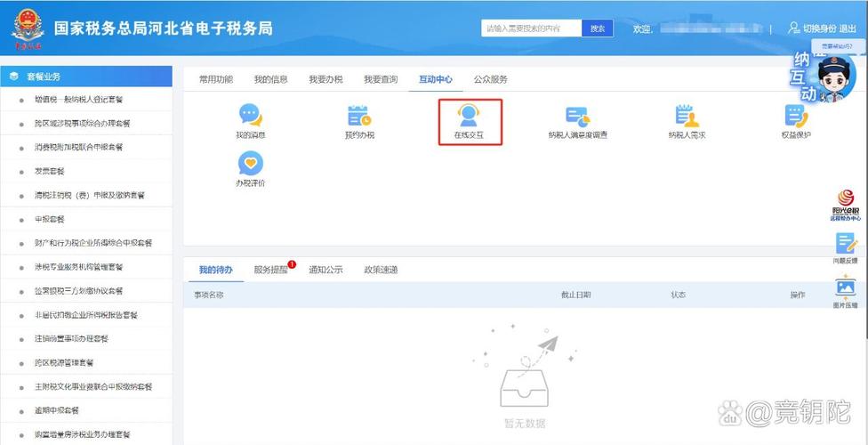This screenshot has width=868, height=445.
Task: Open 通知公示 tab
Action: point(325,270)
